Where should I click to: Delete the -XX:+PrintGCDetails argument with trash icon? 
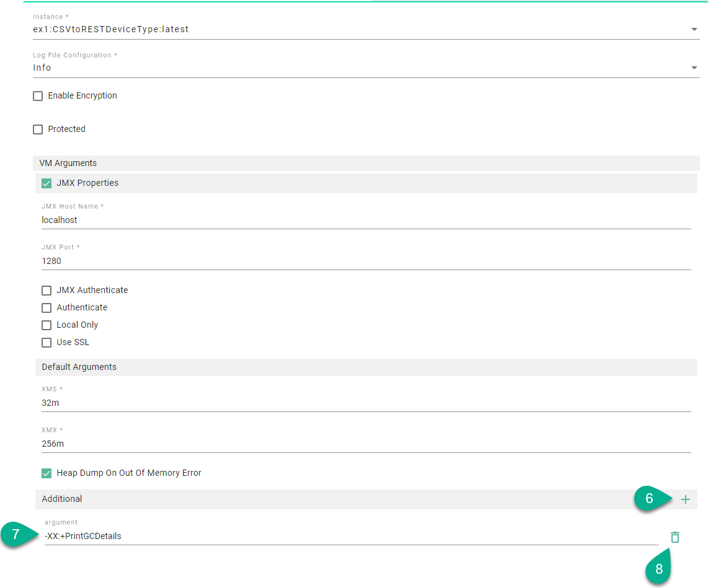675,537
